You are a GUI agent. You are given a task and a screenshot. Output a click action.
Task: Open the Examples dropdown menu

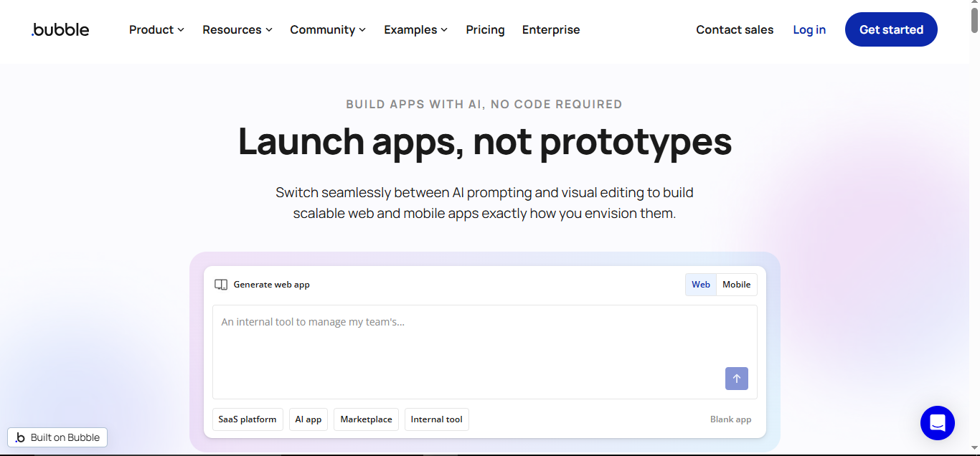point(415,29)
